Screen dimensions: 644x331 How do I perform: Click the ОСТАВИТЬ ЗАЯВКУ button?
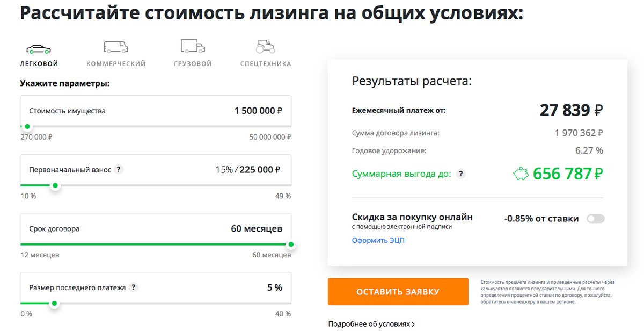click(398, 292)
